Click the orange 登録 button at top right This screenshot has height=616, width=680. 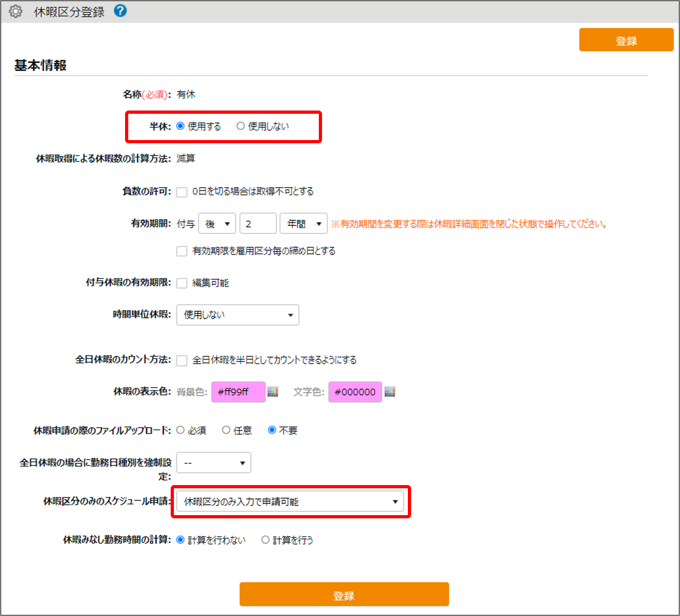(626, 39)
